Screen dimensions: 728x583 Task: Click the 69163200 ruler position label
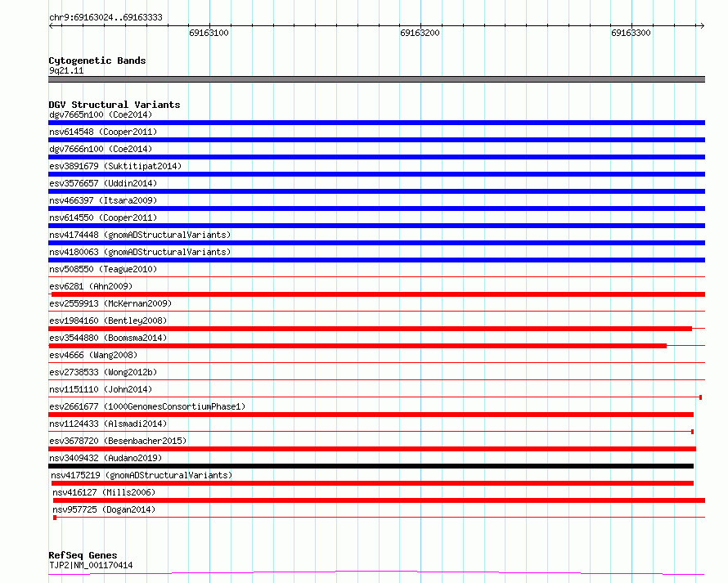pyautogui.click(x=420, y=33)
